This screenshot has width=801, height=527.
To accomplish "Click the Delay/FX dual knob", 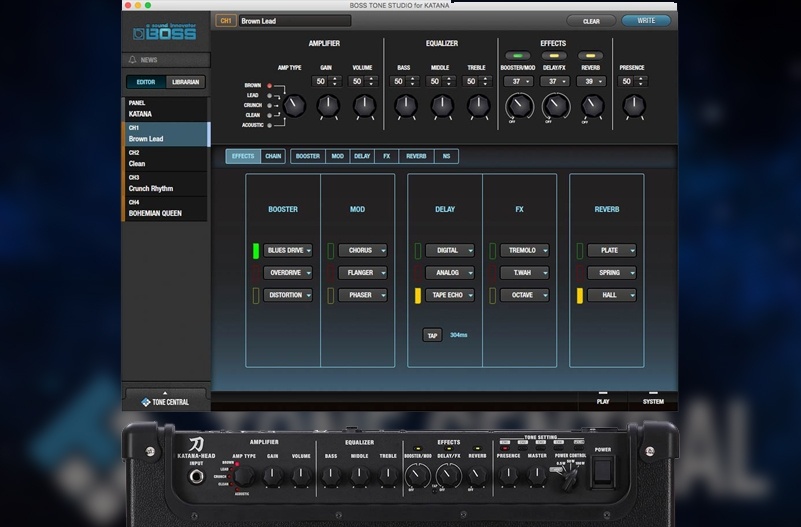I will 555,106.
